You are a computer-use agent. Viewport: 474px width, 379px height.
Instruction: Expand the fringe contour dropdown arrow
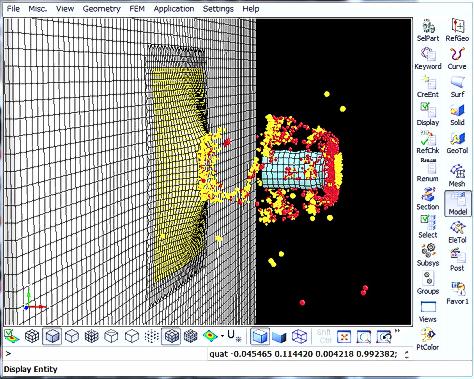point(222,336)
